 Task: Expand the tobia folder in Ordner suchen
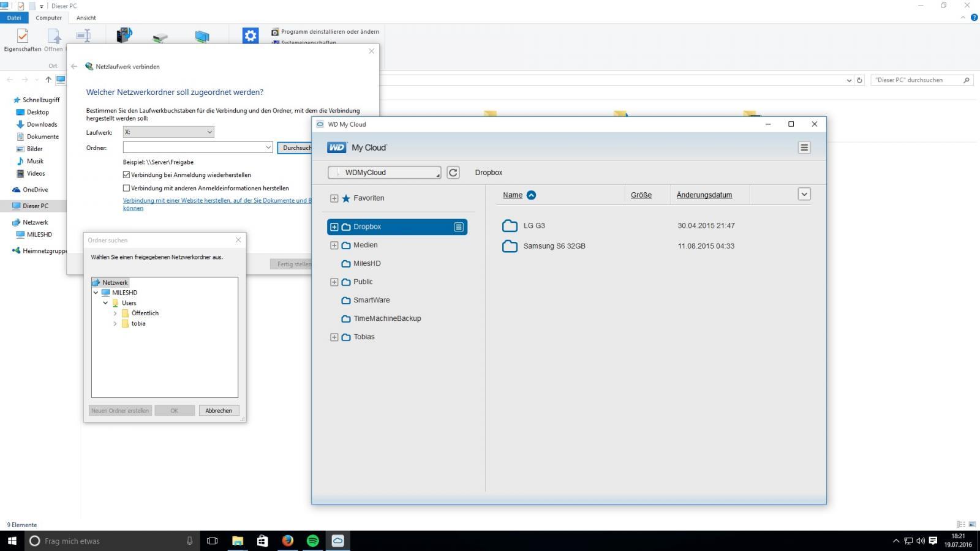pos(115,324)
